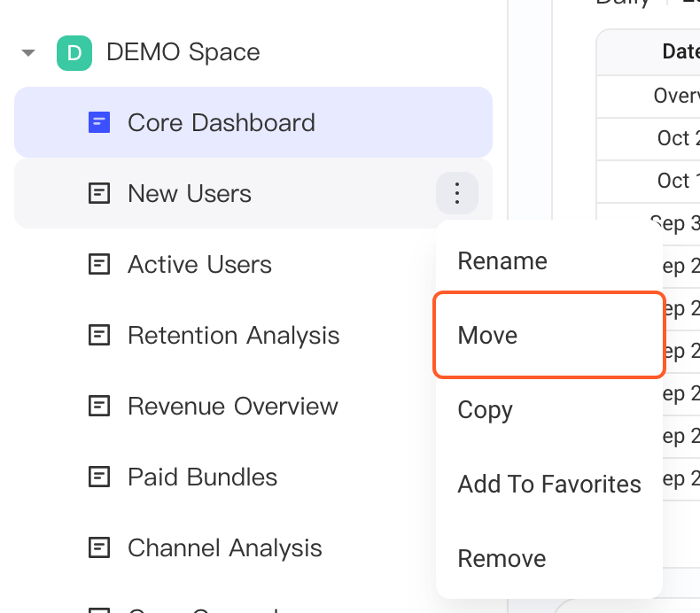Viewport: 700px width, 613px height.
Task: Click the Retention Analysis dashboard icon
Action: (x=99, y=335)
